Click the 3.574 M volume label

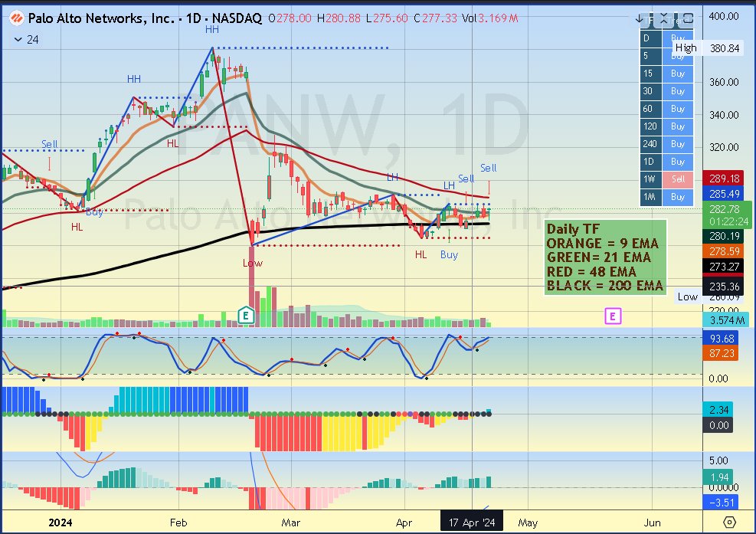[x=727, y=320]
